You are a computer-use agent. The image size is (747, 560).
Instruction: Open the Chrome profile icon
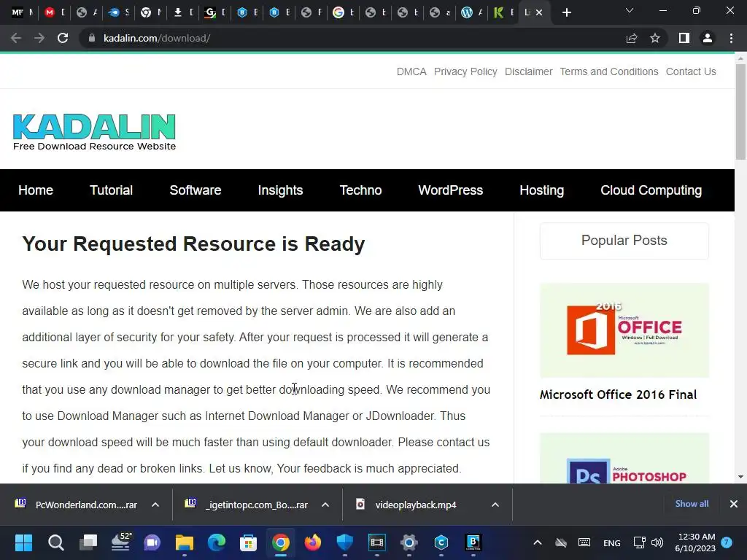click(x=708, y=38)
